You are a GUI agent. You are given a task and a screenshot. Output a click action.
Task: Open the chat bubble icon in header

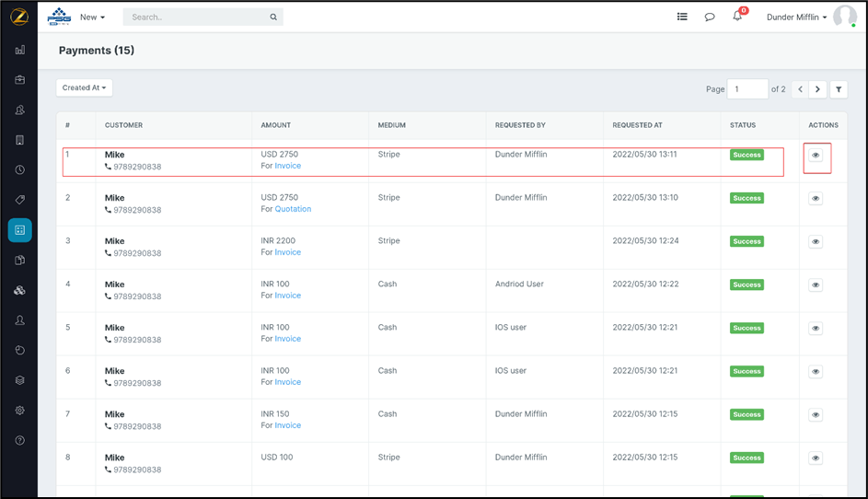pyautogui.click(x=710, y=17)
